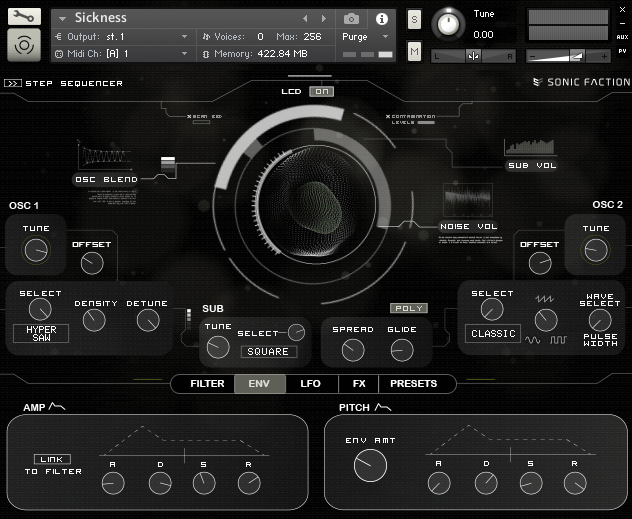Select the sine wave icon in OSC 2
Image resolution: width=632 pixels, height=519 pixels.
532,340
